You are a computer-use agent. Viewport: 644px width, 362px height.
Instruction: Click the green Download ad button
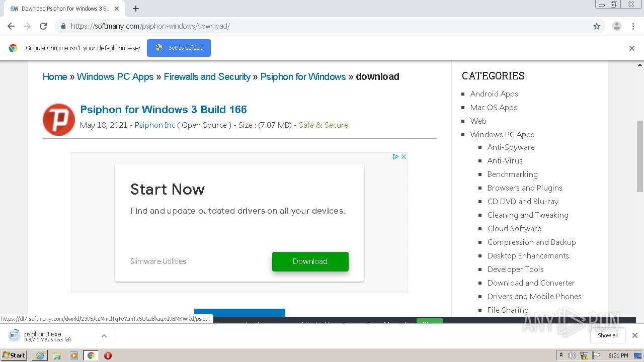coord(310,261)
